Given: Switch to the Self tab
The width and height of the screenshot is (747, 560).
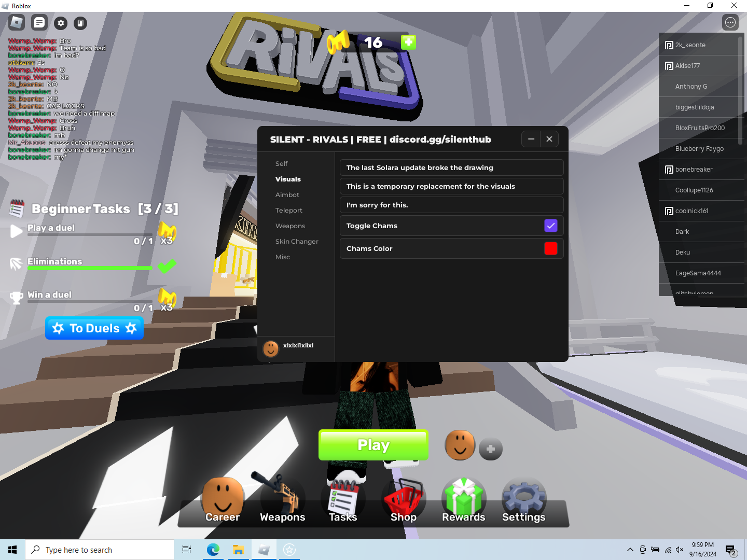Looking at the screenshot, I should [x=282, y=164].
